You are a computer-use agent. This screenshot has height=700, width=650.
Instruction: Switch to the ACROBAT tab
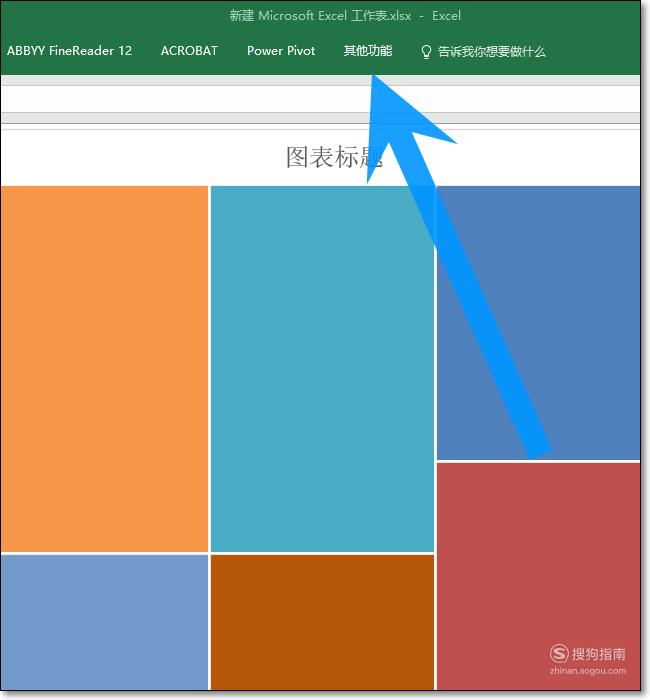coord(189,51)
